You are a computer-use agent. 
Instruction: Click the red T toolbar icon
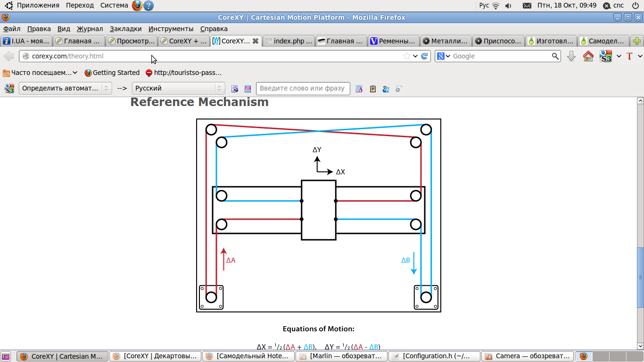(629, 56)
